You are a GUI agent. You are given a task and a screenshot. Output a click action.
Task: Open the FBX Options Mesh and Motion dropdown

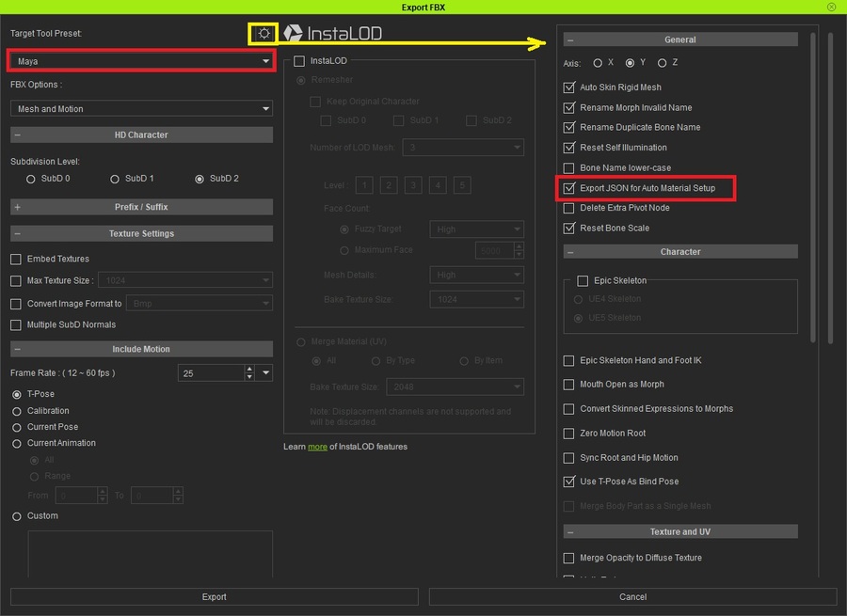[x=140, y=109]
